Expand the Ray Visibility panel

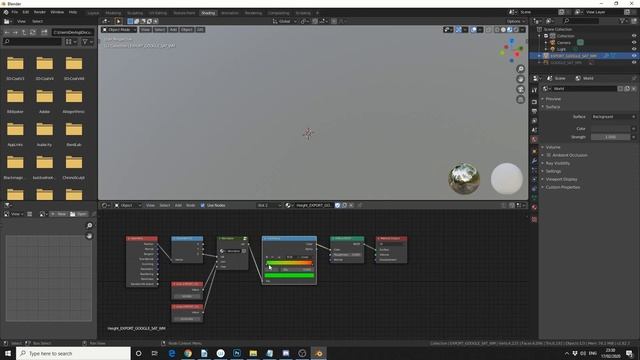point(558,163)
